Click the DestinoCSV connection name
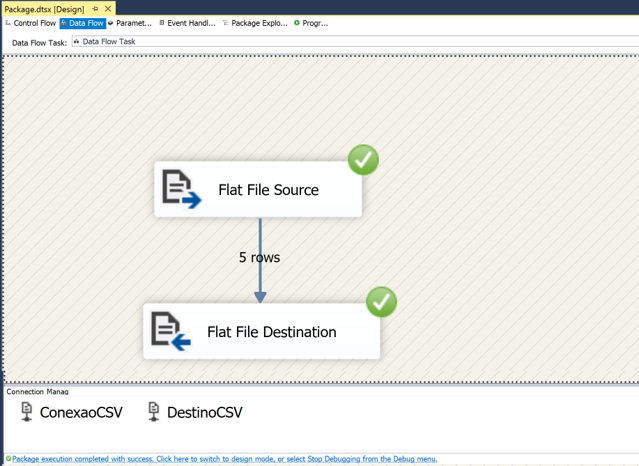This screenshot has height=466, width=639. (205, 412)
